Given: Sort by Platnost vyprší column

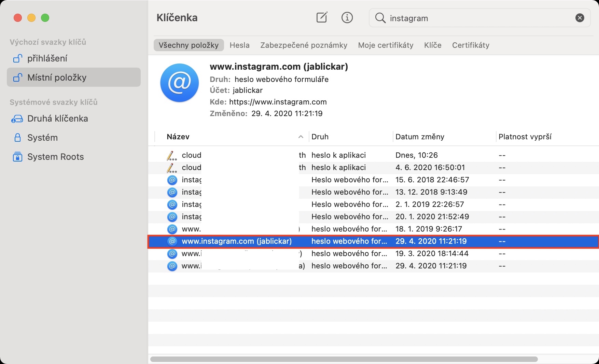Looking at the screenshot, I should click(x=525, y=137).
